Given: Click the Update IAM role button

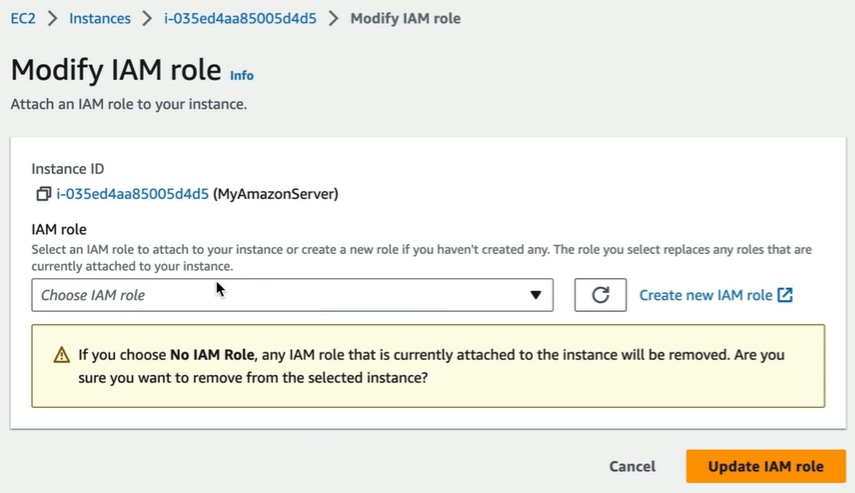Looking at the screenshot, I should (x=766, y=466).
